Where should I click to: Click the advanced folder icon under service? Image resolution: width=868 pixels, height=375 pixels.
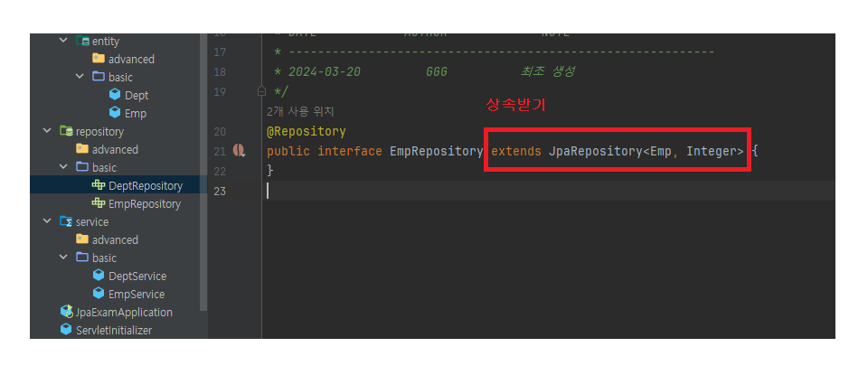[82, 239]
